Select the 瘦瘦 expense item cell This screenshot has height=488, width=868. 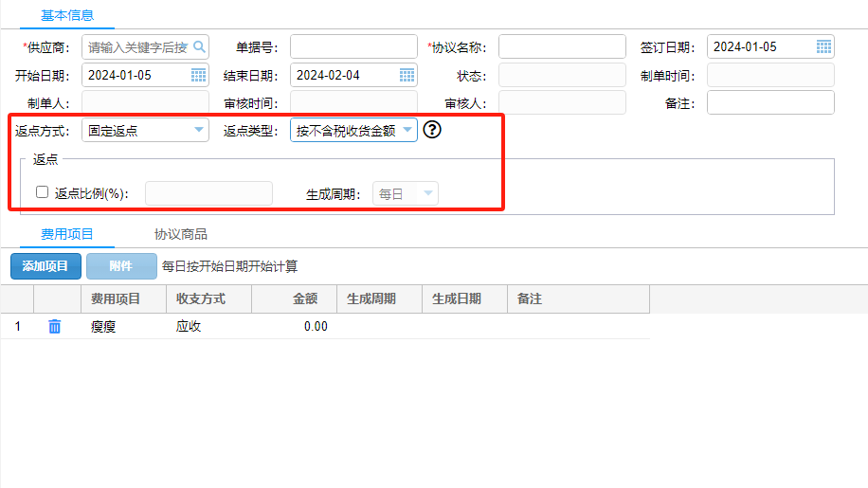click(x=124, y=327)
